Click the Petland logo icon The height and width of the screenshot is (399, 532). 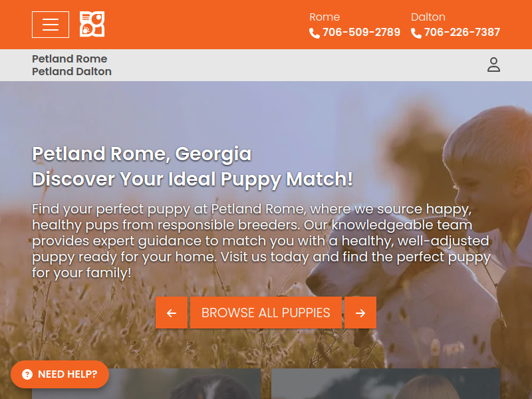(92, 24)
